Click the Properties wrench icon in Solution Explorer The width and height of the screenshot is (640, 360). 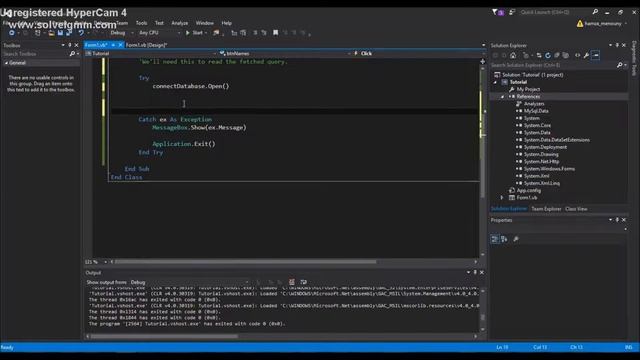[587, 55]
